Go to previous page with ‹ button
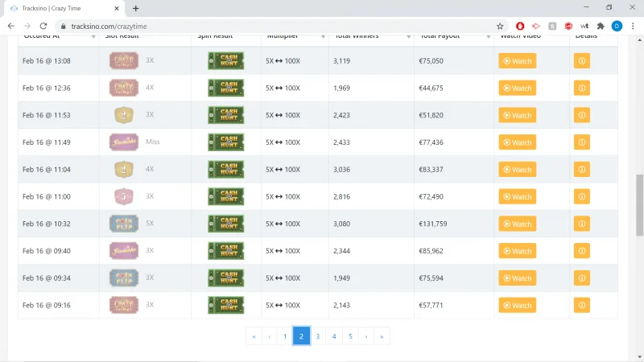The width and height of the screenshot is (644, 362). [270, 336]
